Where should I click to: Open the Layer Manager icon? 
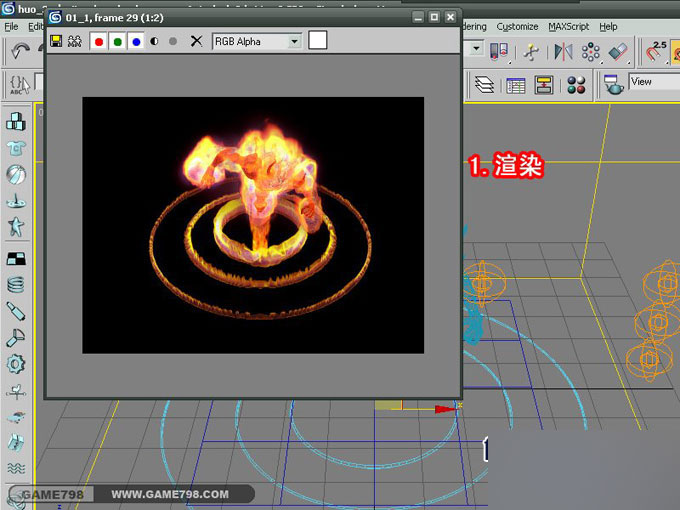point(485,85)
